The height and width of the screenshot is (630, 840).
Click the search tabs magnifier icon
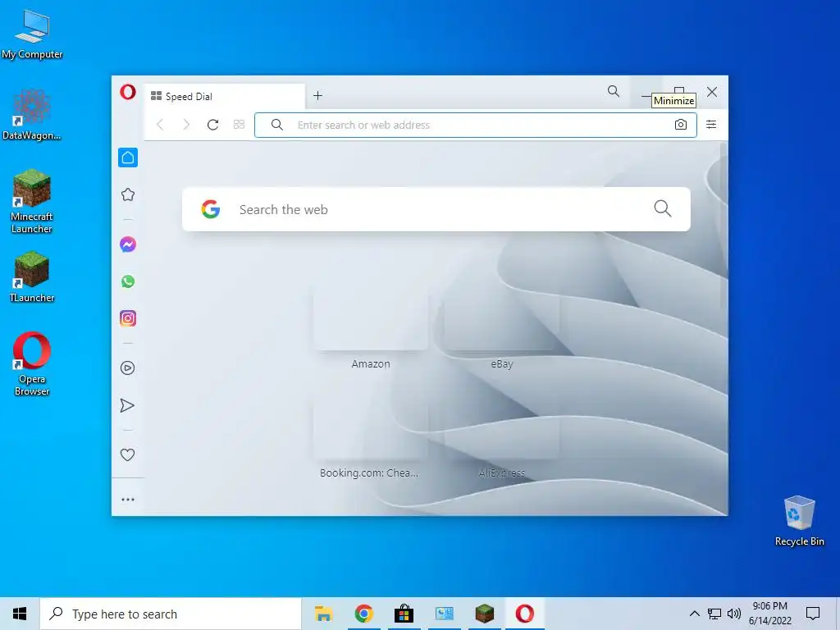[614, 92]
